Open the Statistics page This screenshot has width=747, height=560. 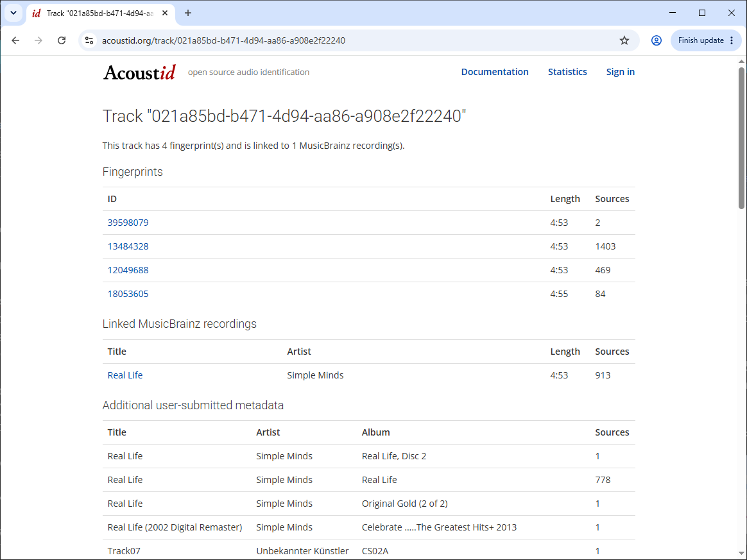point(567,72)
